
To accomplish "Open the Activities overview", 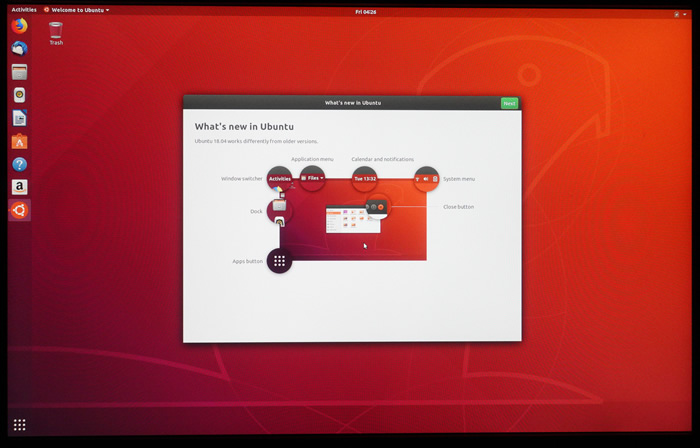I will click(x=24, y=9).
